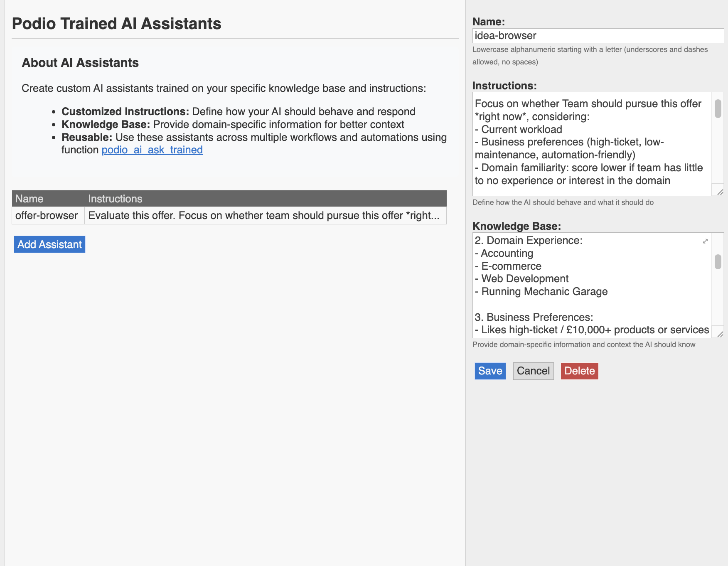Viewport: 728px width, 566px height.
Task: Select the offer-browser assistant row
Action: [47, 216]
